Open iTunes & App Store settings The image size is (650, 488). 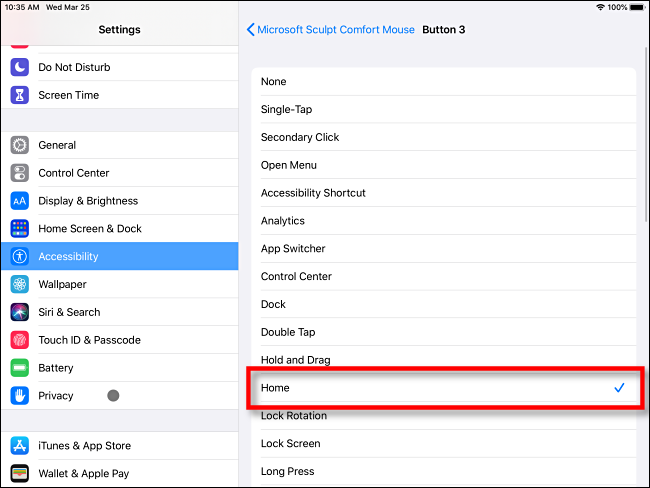click(119, 446)
